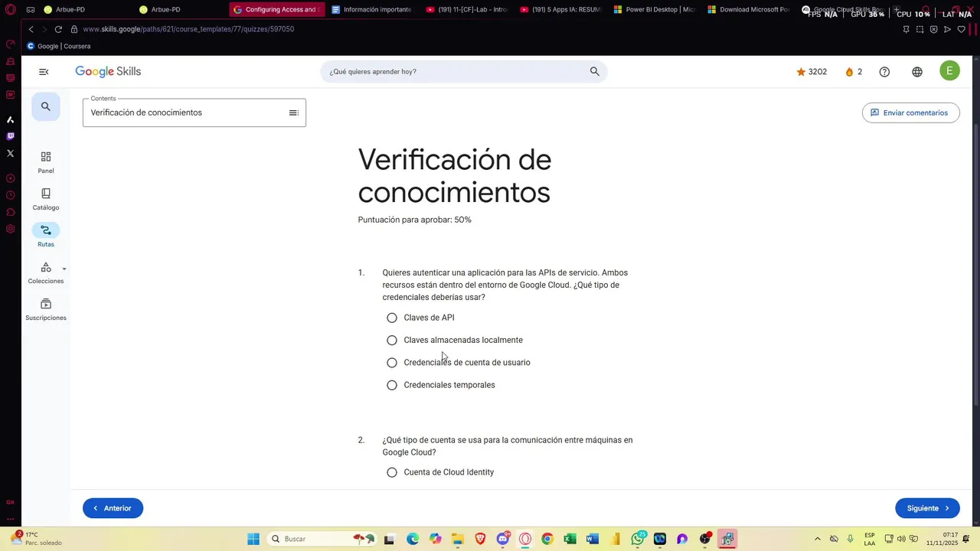The image size is (980, 551).
Task: Open Suscripciones in the sidebar
Action: 46,309
